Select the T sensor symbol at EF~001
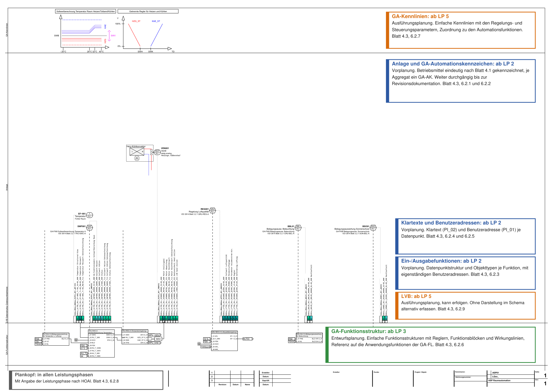Screen dimensions: 554x392 pyautogui.click(x=89, y=215)
